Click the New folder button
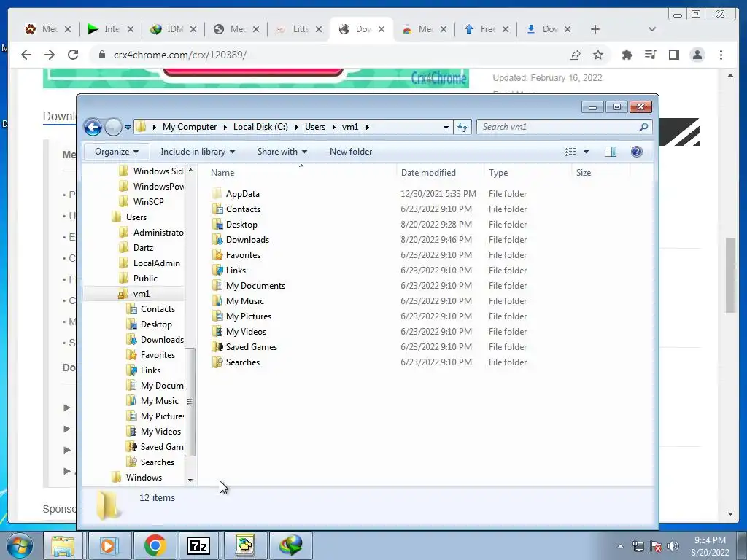The width and height of the screenshot is (747, 560). pyautogui.click(x=351, y=152)
